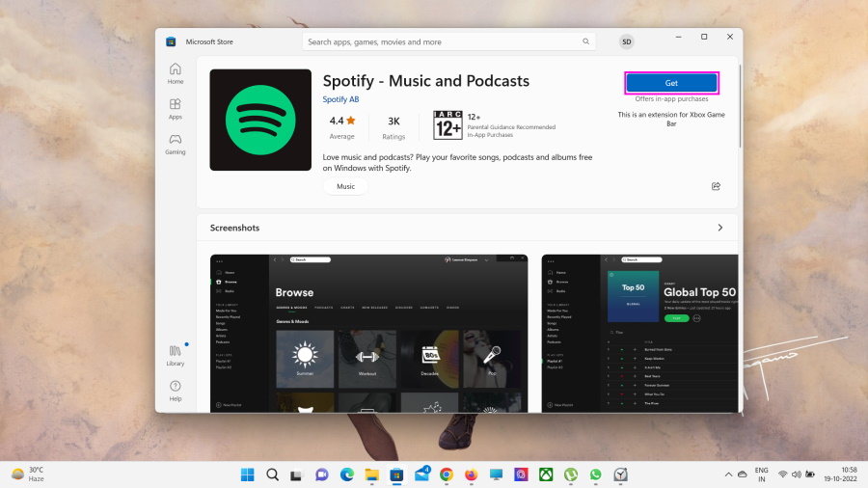
Task: Open the Instagram taskbar icon
Action: click(521, 474)
